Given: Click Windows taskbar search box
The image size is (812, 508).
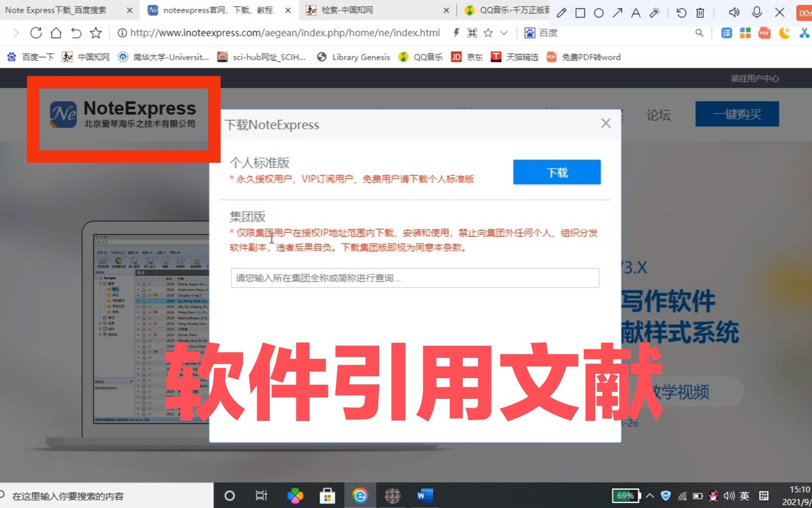Looking at the screenshot, I should pos(107,496).
